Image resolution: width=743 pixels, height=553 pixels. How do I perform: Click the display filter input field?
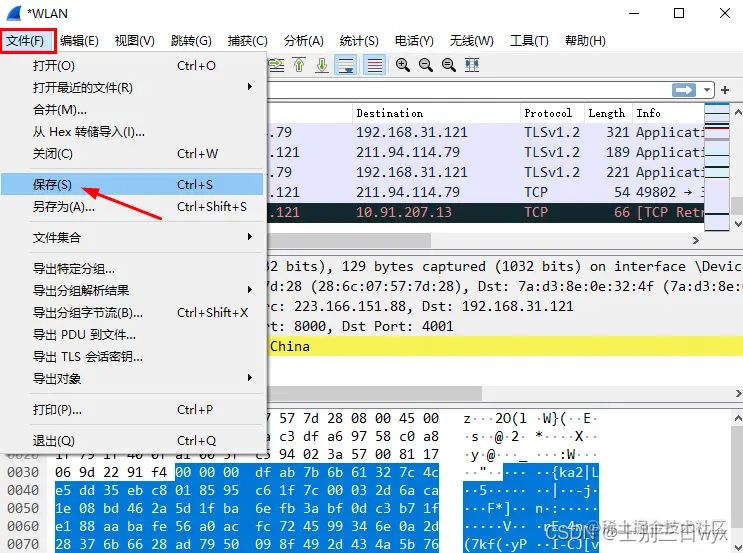[x=468, y=90]
